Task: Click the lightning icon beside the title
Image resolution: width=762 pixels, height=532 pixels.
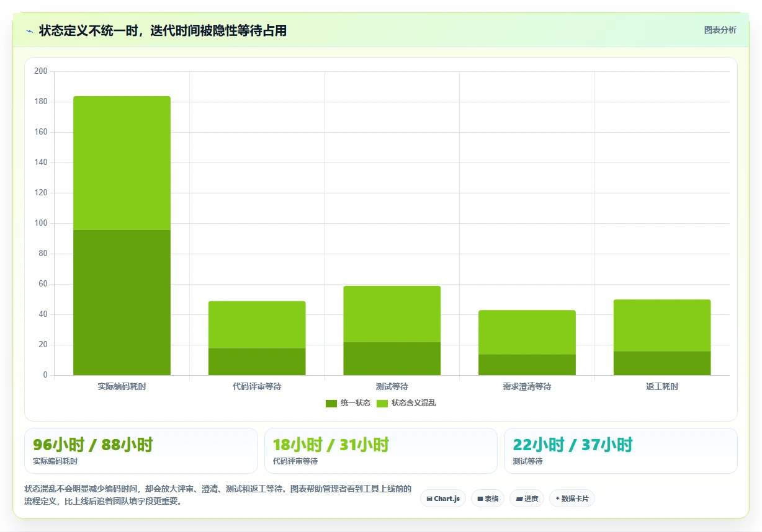Action: (x=29, y=31)
